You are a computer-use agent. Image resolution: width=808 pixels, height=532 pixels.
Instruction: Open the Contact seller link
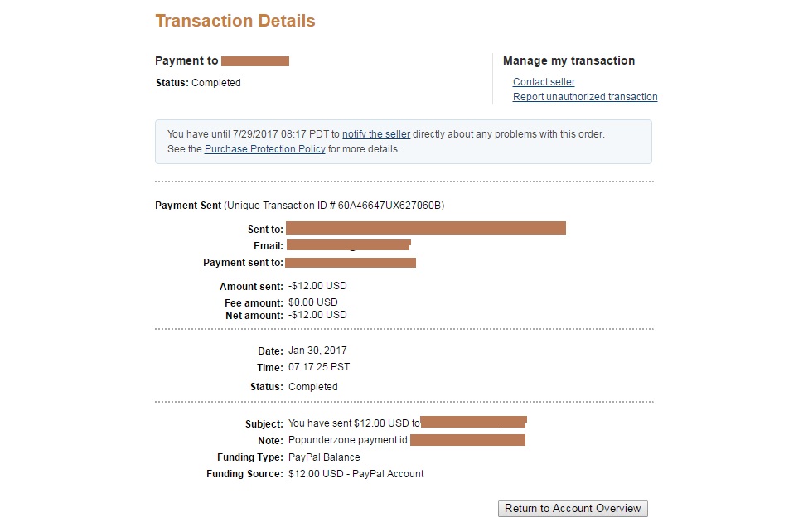pyautogui.click(x=544, y=82)
